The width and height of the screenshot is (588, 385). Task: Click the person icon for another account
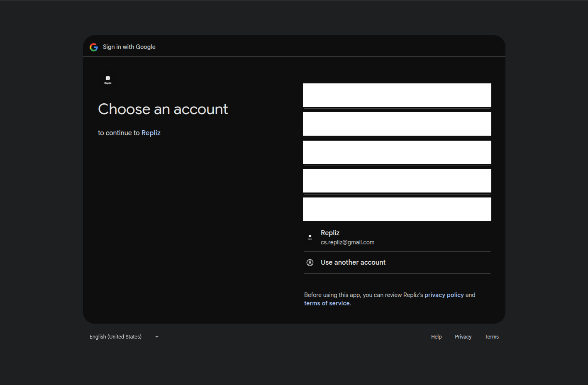[x=310, y=263]
